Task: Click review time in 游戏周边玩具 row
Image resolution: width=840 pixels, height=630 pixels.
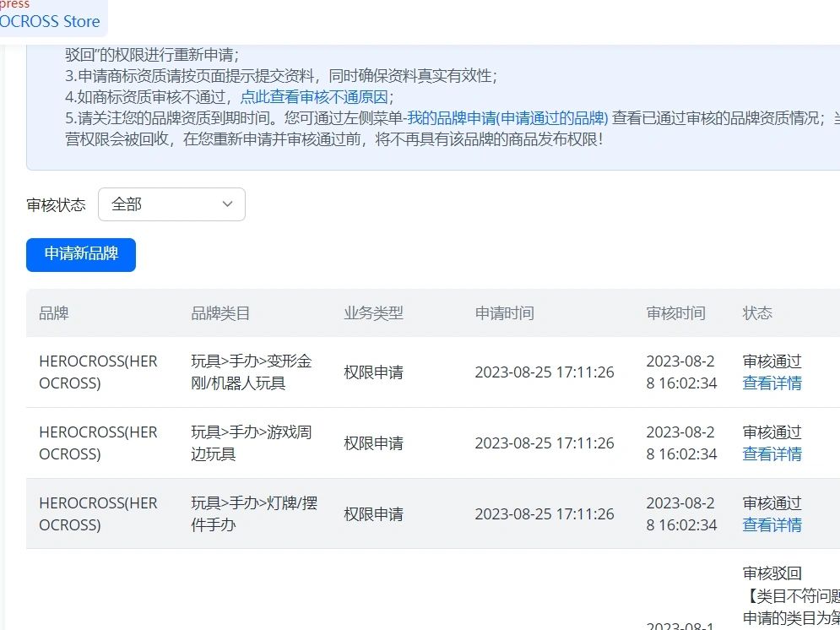Action: click(681, 443)
